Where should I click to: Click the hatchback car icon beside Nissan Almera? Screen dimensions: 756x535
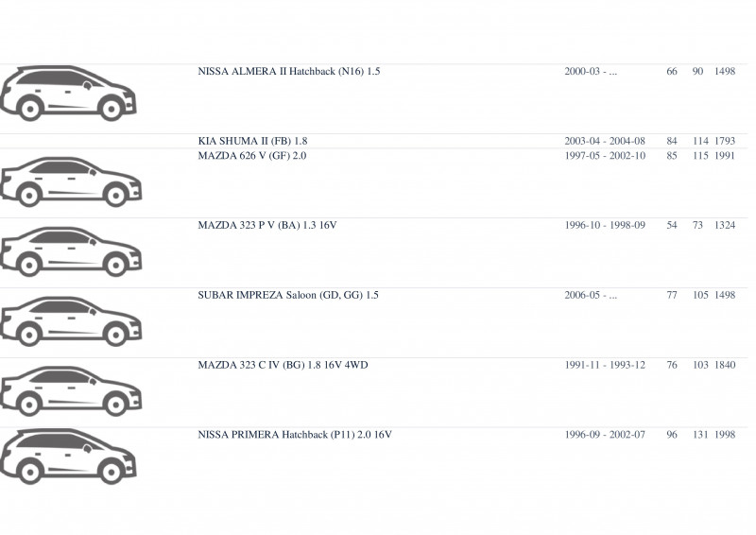click(x=68, y=94)
